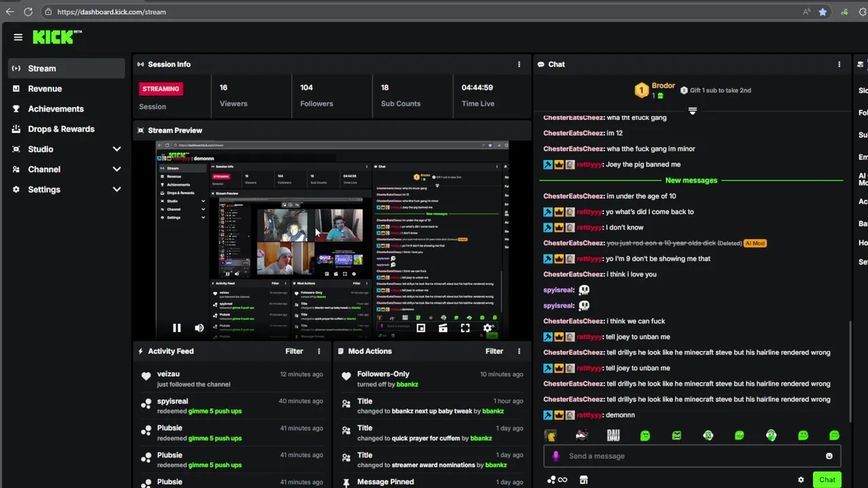Screen dimensions: 868x488
Task: Click Gift 1 sub to take 2nd
Action: [x=720, y=90]
